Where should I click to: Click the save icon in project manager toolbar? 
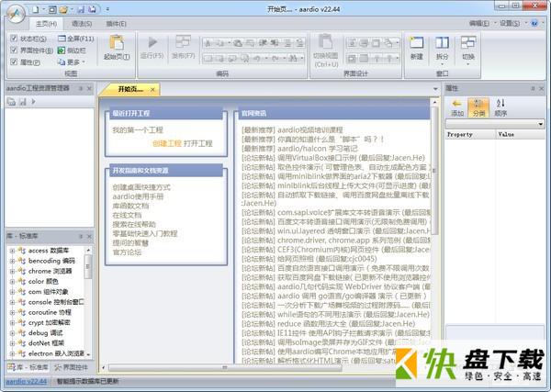(23, 102)
